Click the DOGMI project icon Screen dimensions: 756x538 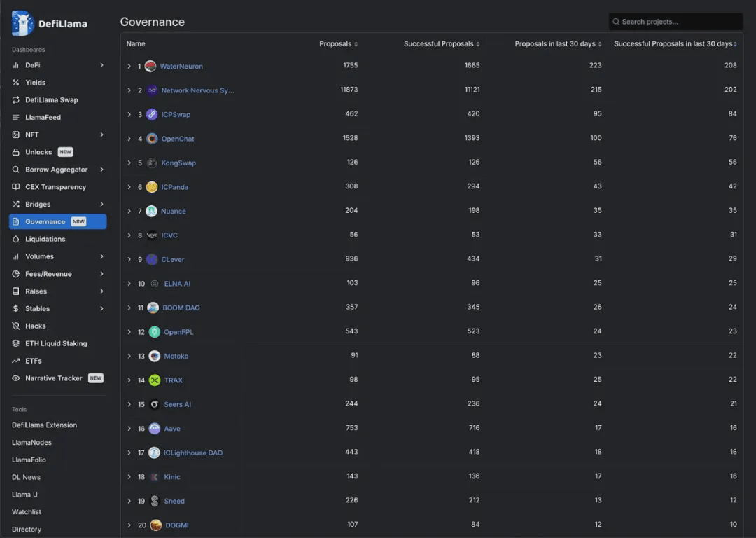pyautogui.click(x=156, y=525)
